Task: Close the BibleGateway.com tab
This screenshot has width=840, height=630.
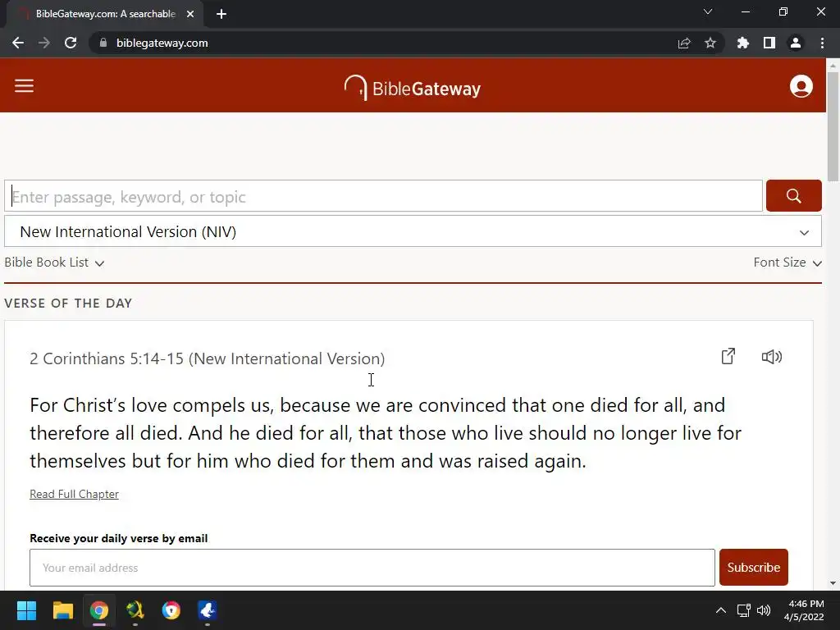Action: tap(190, 14)
